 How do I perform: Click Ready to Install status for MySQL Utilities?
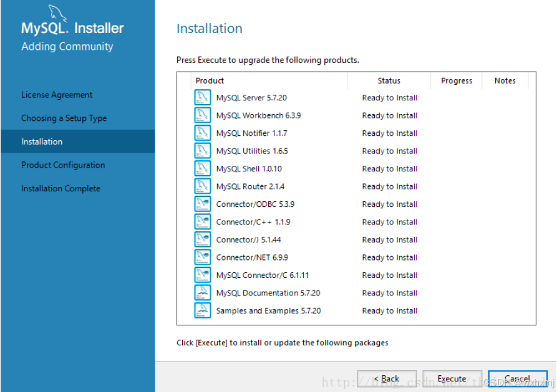[390, 151]
